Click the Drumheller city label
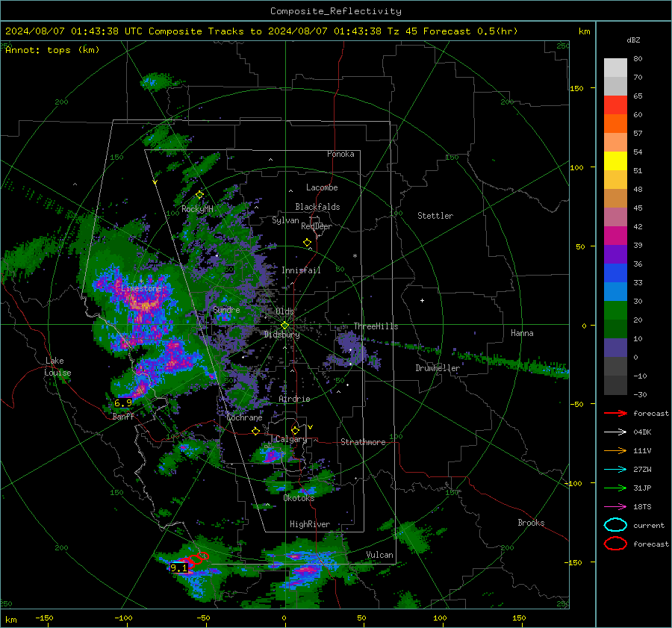This screenshot has width=672, height=628. tap(438, 368)
